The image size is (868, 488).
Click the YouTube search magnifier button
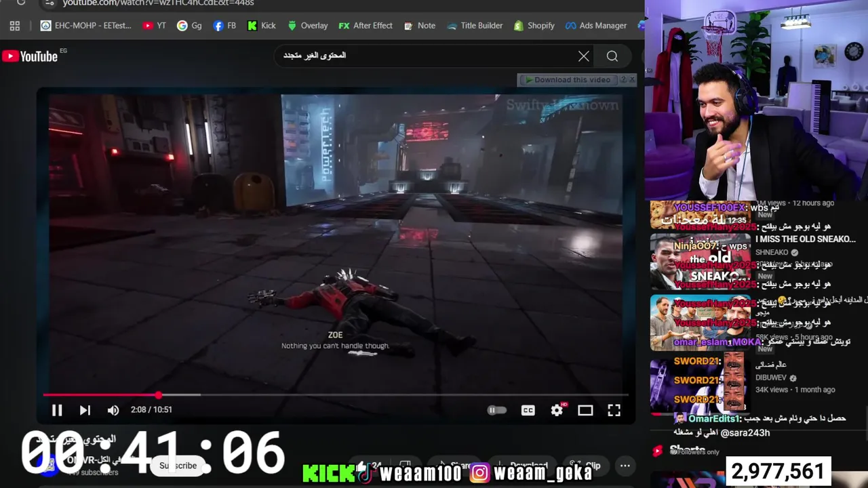click(612, 56)
